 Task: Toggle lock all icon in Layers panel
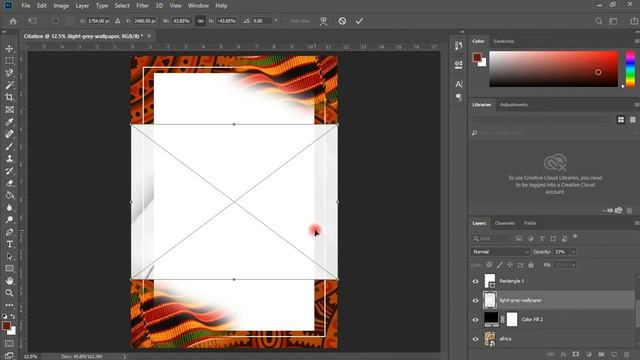tap(531, 265)
